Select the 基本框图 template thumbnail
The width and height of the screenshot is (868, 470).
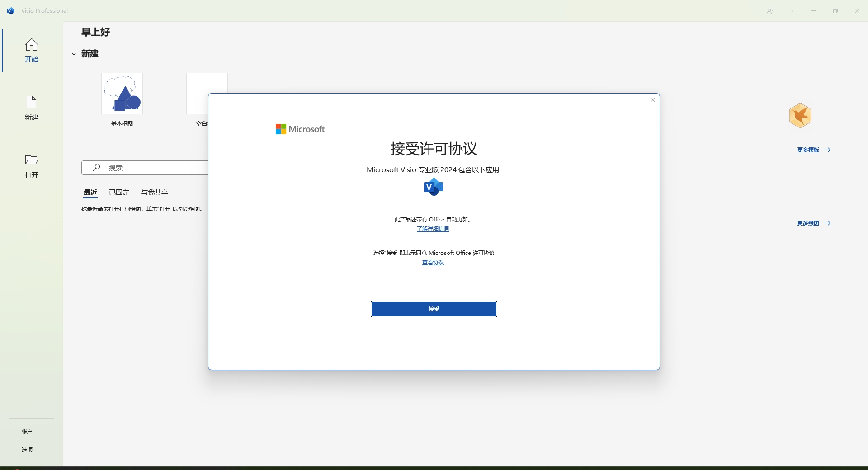click(x=122, y=94)
